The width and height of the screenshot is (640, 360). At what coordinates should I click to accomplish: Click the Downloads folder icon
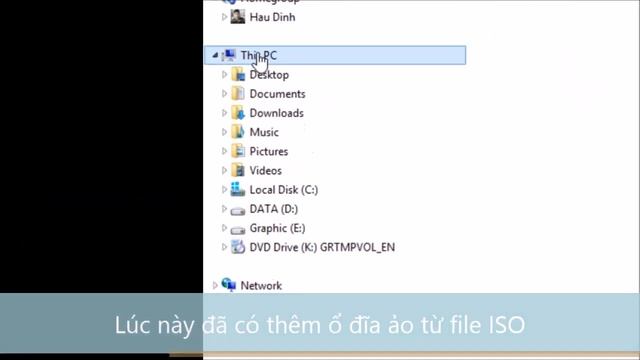[x=238, y=113]
